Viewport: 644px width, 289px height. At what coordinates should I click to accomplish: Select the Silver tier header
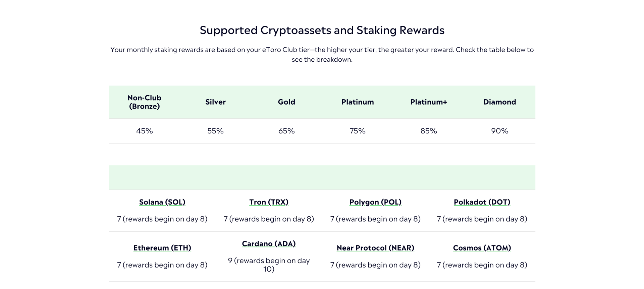point(215,102)
